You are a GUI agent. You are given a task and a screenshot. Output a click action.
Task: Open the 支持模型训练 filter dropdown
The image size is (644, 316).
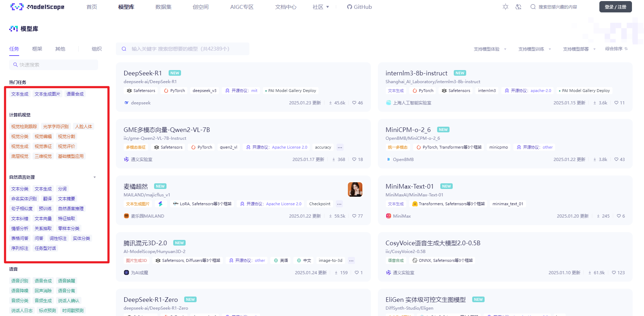[x=535, y=49]
